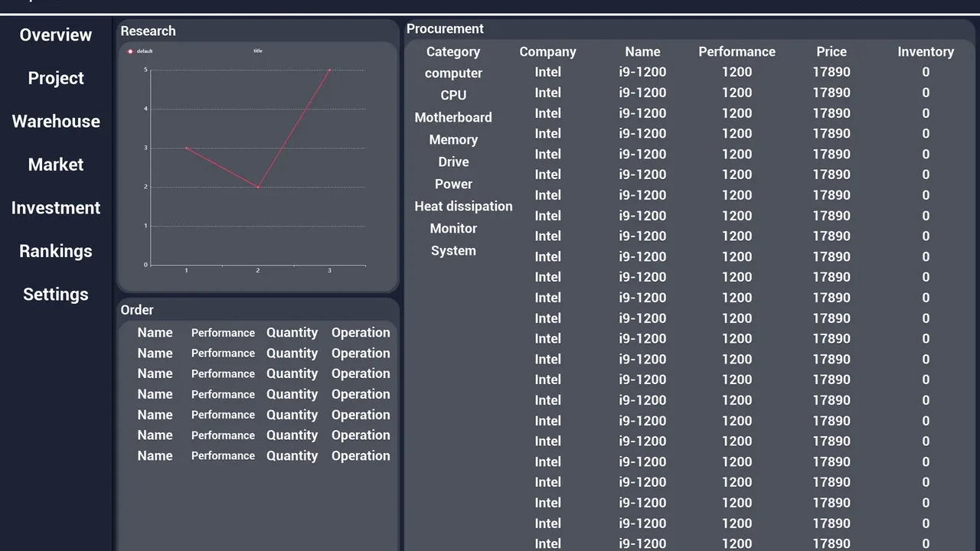Screen dimensions: 980x551
Task: Select the first Intel i9-1200 row
Action: (737, 72)
